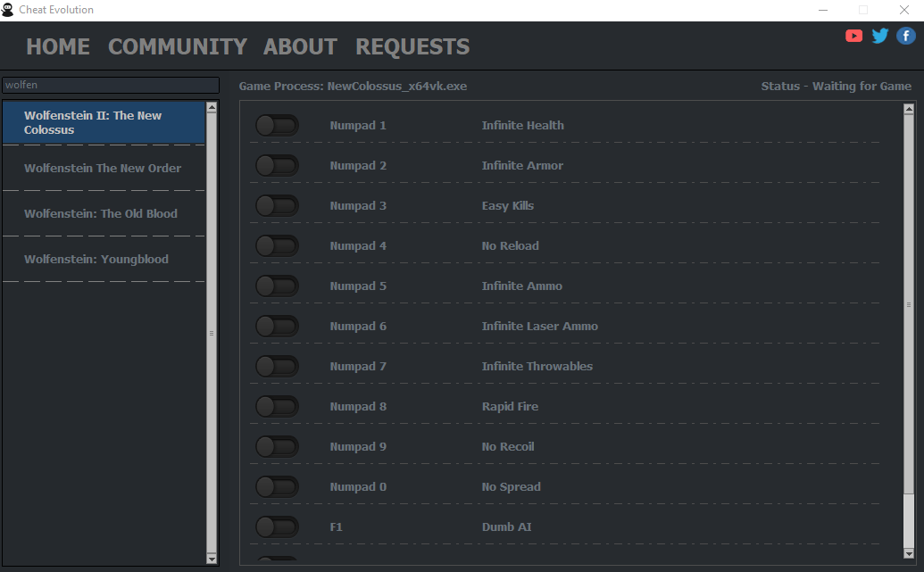Click the game search field with 'wolfen'

coord(111,85)
